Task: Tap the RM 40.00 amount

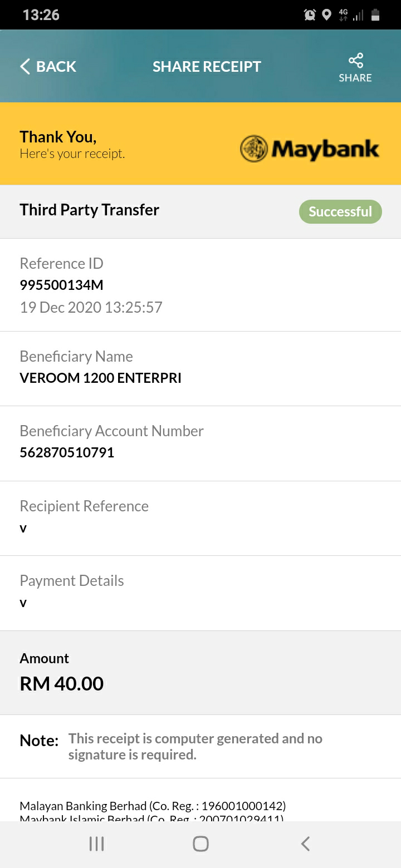Action: coord(62,684)
